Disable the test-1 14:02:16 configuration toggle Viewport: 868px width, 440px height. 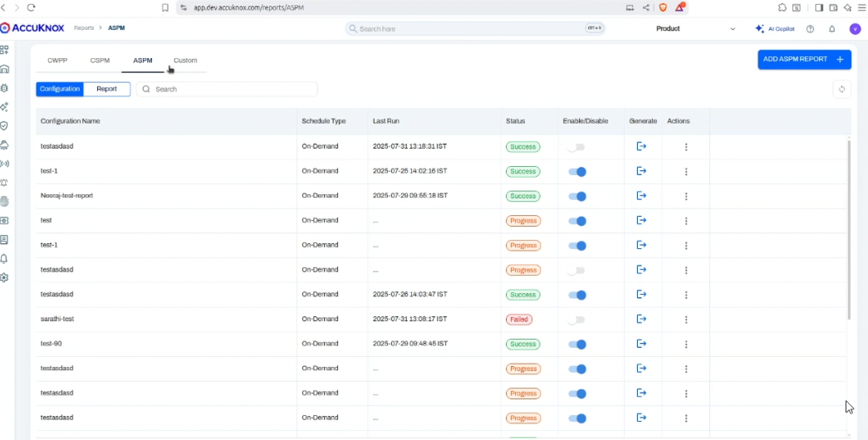(576, 172)
